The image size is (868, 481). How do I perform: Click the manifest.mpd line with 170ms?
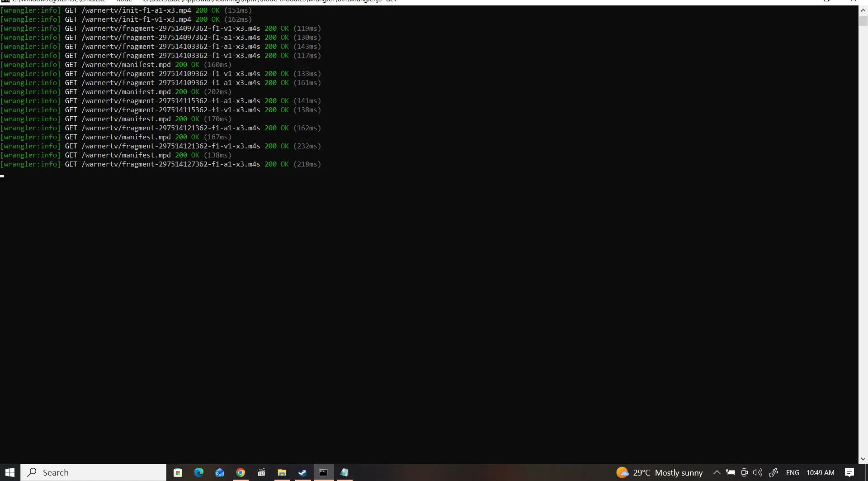pos(116,119)
